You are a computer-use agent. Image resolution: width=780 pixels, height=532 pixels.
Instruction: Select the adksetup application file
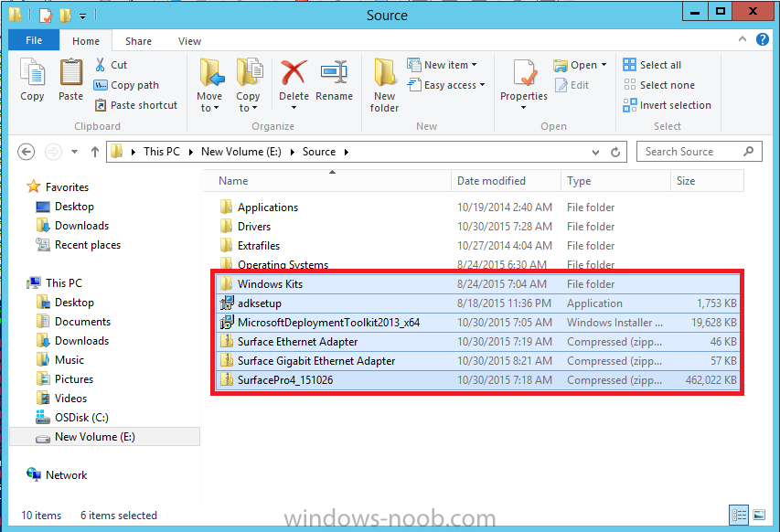(x=477, y=303)
